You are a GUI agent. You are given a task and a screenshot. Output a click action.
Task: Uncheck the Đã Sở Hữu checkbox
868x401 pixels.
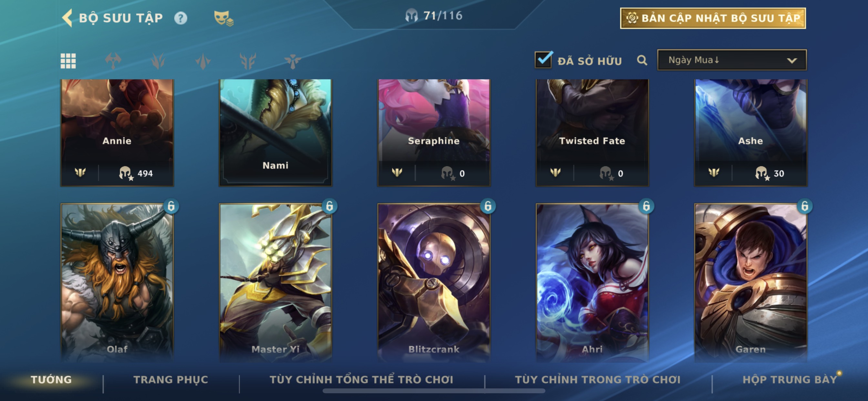click(x=543, y=60)
